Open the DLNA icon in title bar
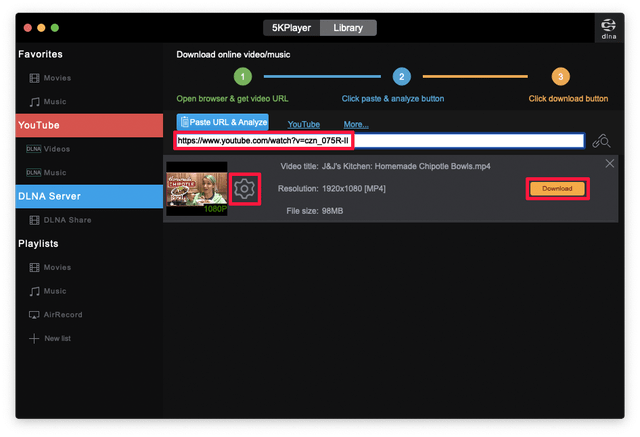 coord(608,29)
